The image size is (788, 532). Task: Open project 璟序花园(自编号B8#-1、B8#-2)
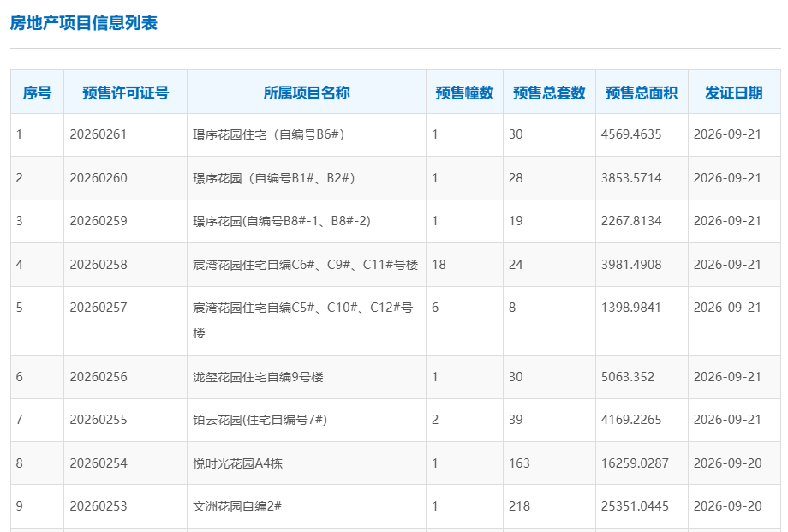pos(282,221)
